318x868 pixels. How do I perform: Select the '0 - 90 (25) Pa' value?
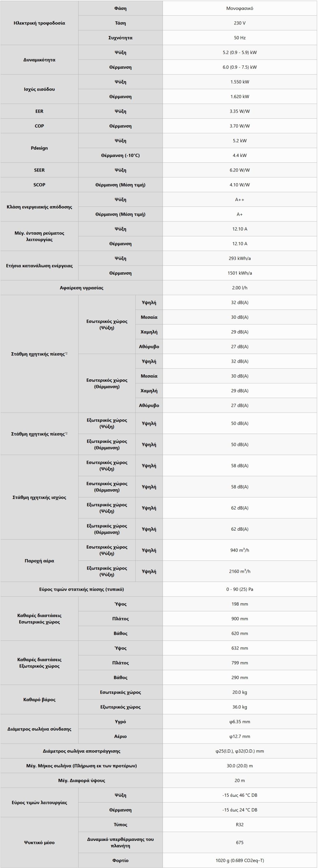coord(239,589)
